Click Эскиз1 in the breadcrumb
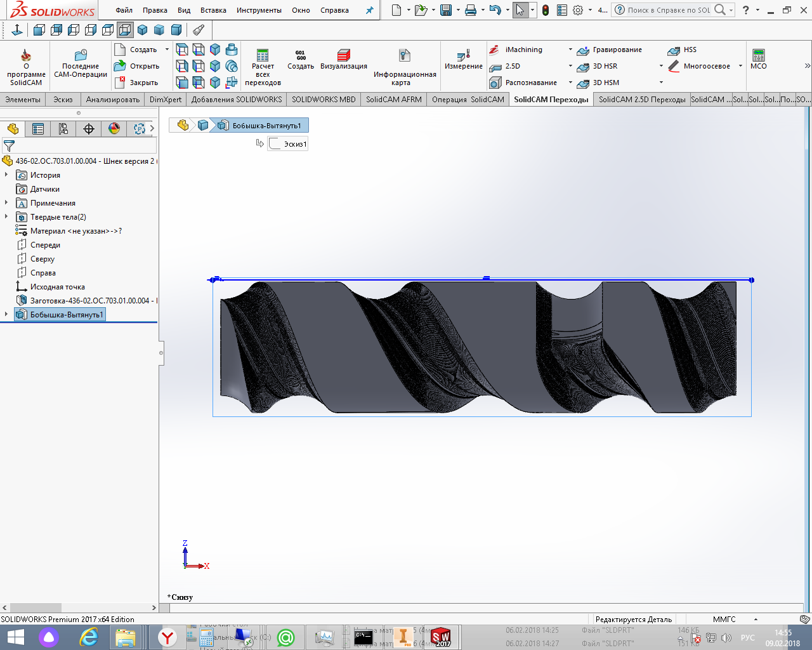This screenshot has width=812, height=650. coord(288,144)
